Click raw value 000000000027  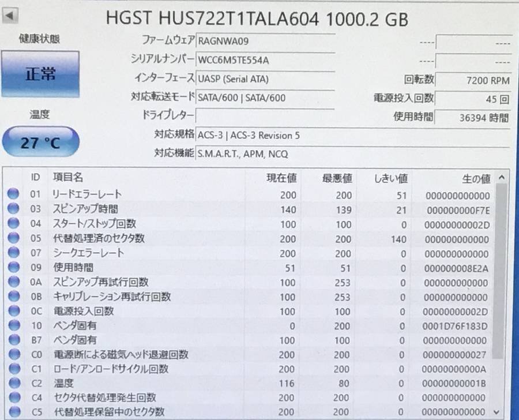tap(454, 355)
